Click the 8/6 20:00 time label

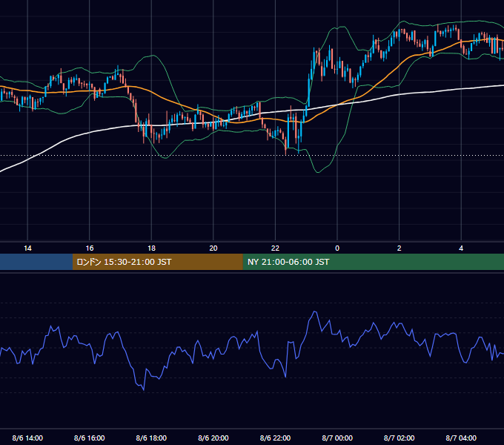coord(213,438)
